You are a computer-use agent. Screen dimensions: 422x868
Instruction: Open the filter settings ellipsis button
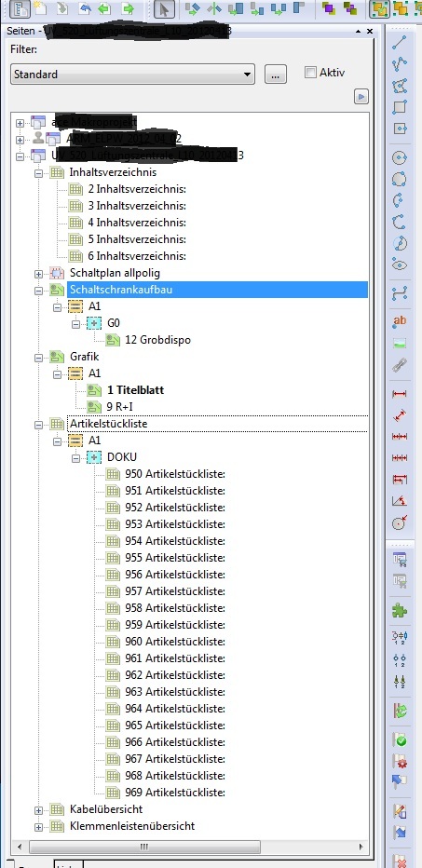point(276,75)
